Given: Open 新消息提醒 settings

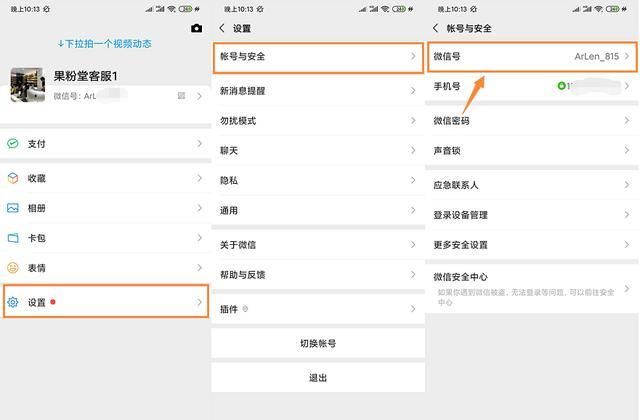Looking at the screenshot, I should (x=318, y=91).
